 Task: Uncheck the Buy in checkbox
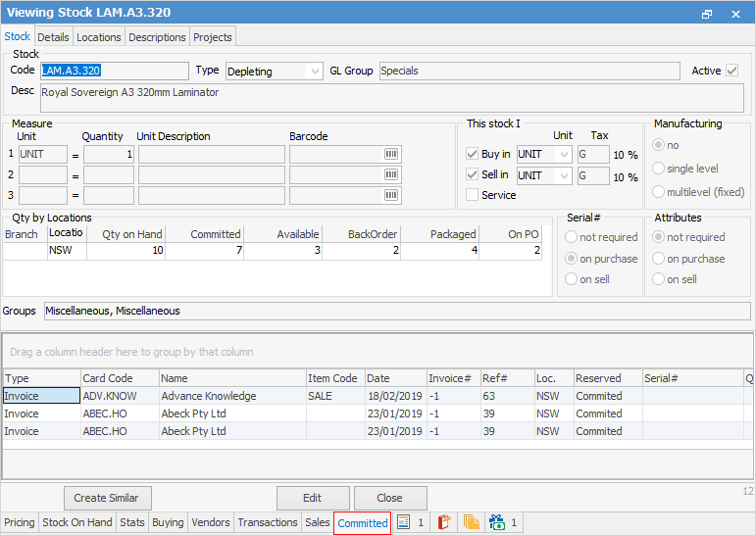point(473,155)
